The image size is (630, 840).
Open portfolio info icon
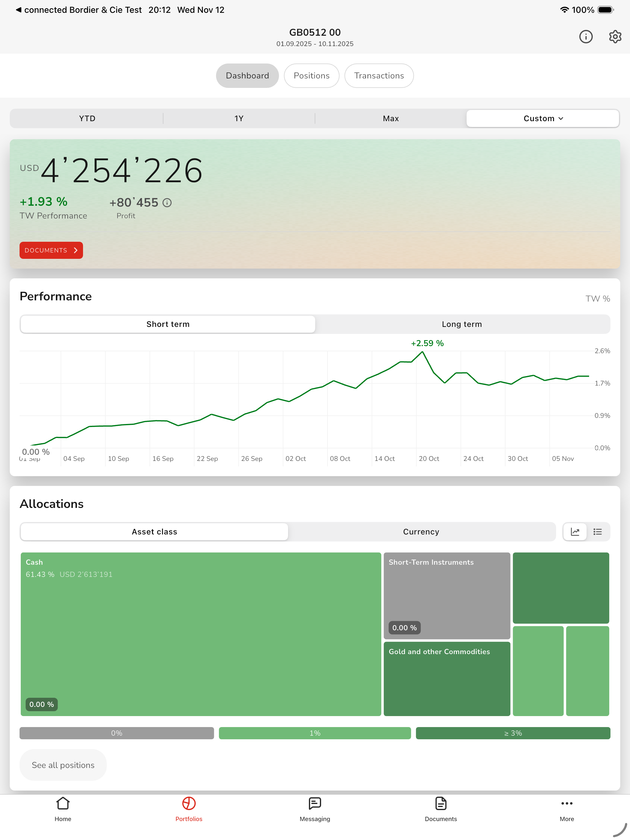[585, 36]
